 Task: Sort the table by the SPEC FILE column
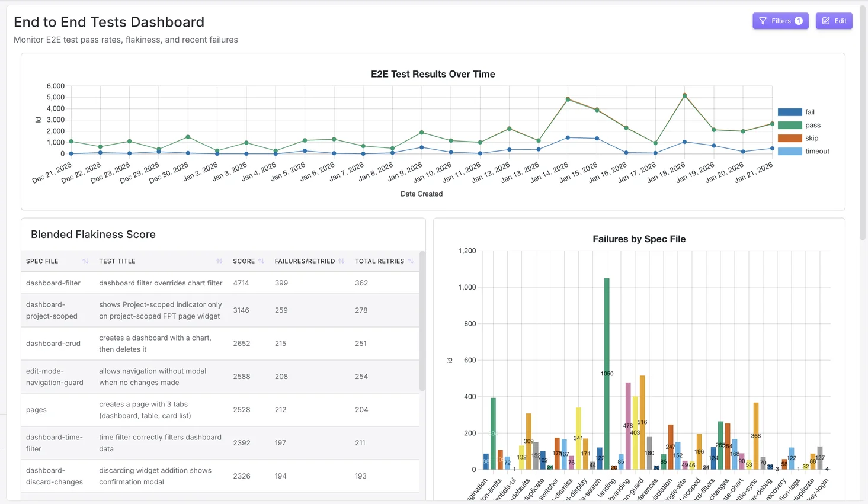[85, 261]
